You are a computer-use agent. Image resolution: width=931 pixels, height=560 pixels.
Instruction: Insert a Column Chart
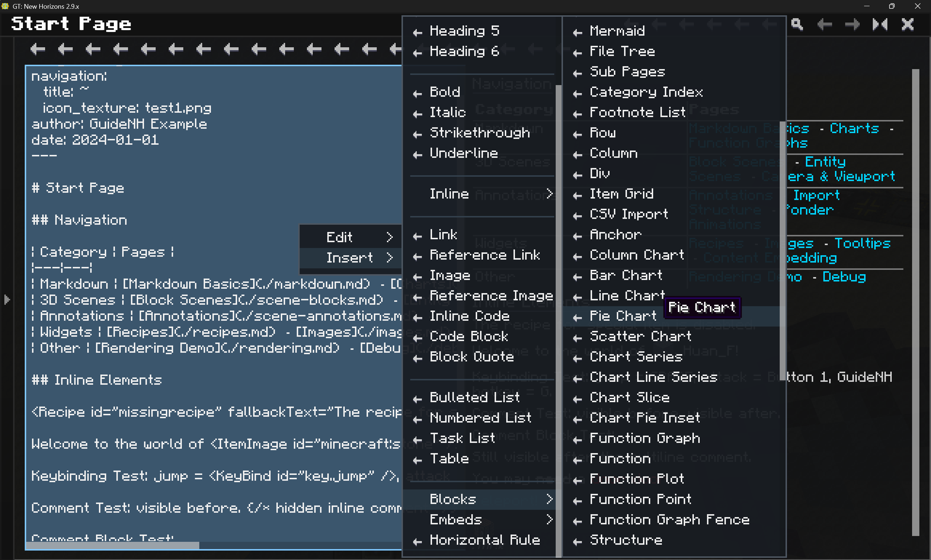coord(671,255)
